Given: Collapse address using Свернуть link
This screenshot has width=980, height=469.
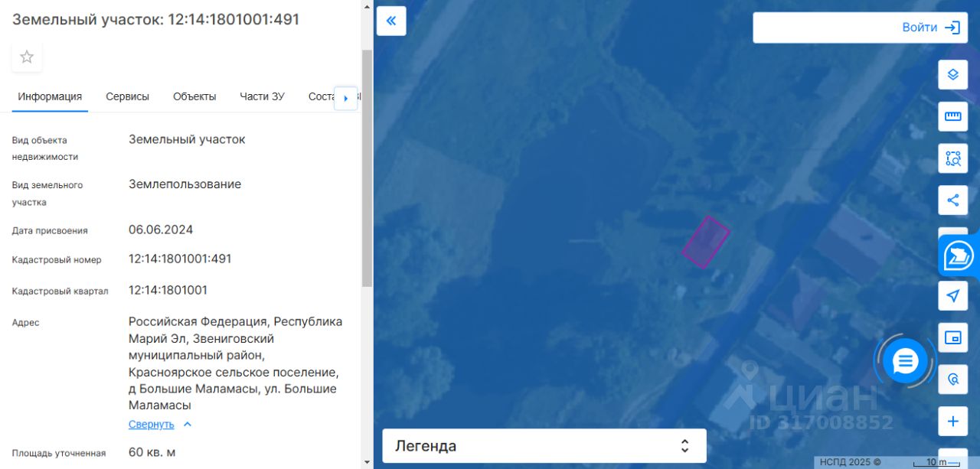Looking at the screenshot, I should click(151, 424).
